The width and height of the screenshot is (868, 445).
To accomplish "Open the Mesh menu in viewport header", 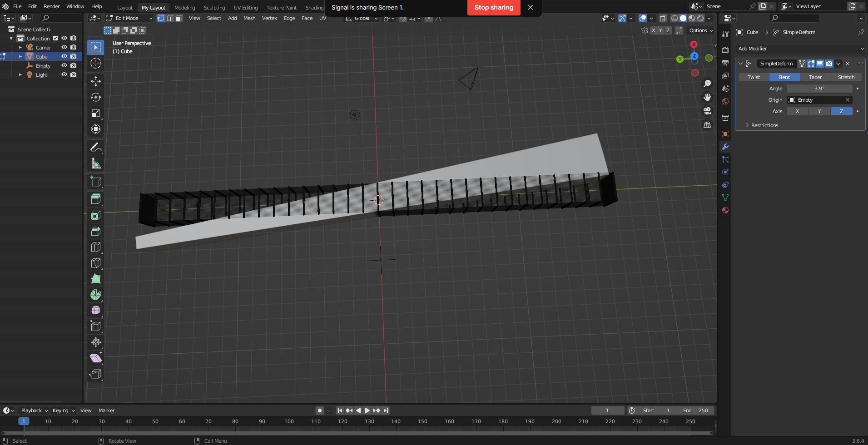I will point(249,18).
